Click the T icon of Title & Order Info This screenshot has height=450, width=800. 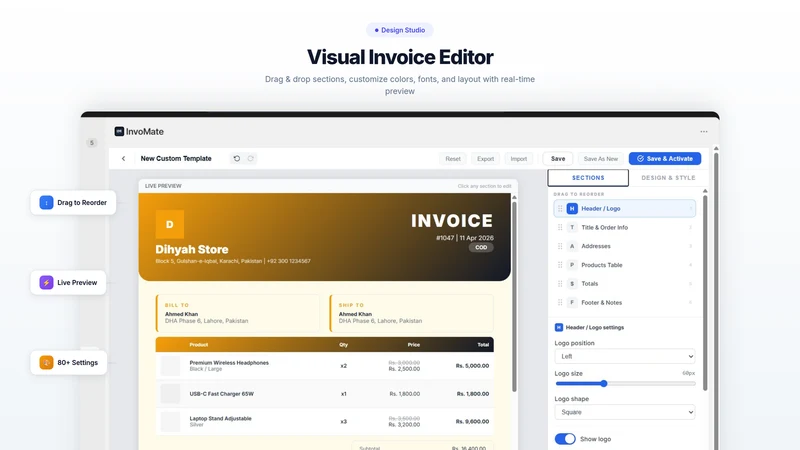click(x=572, y=228)
